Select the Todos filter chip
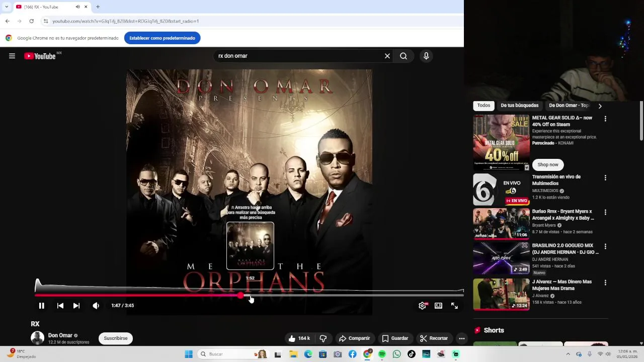The height and width of the screenshot is (362, 644). click(x=484, y=106)
